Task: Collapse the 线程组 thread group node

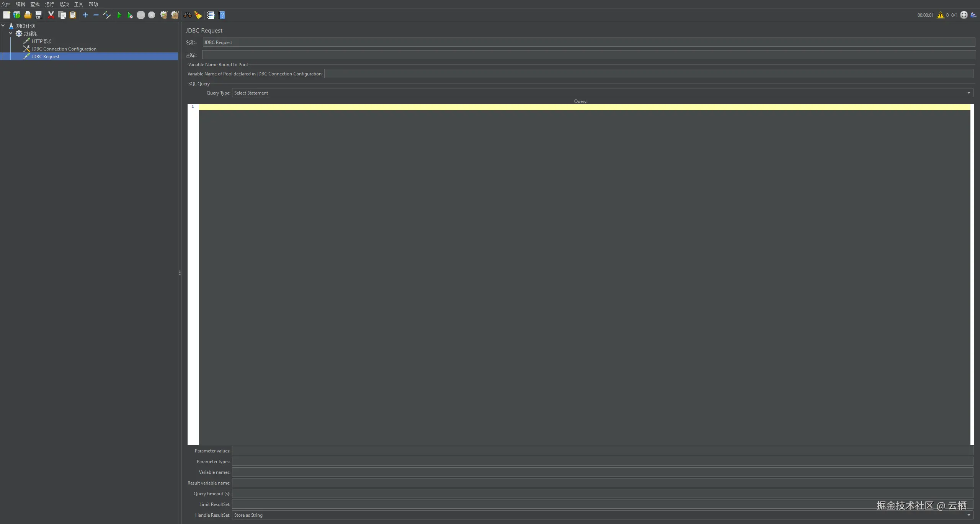Action: click(11, 34)
